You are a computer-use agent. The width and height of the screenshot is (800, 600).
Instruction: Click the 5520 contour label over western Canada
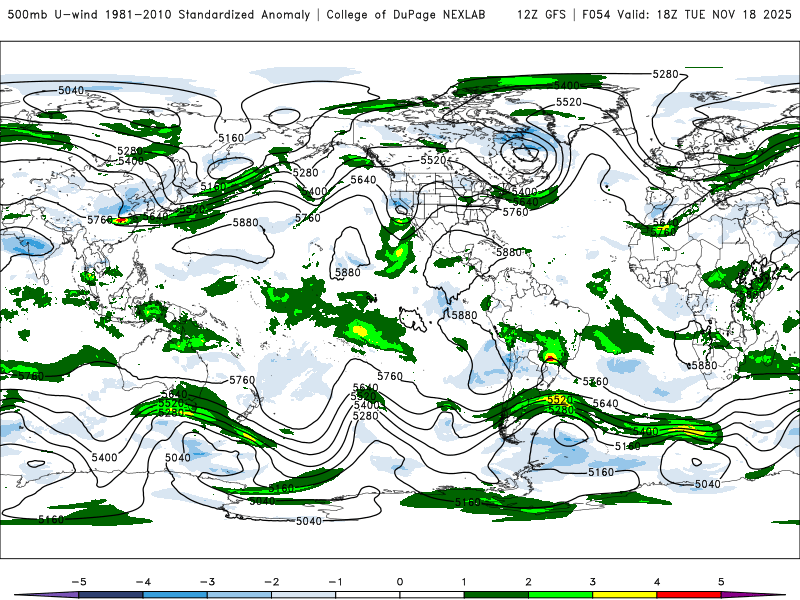tap(433, 161)
